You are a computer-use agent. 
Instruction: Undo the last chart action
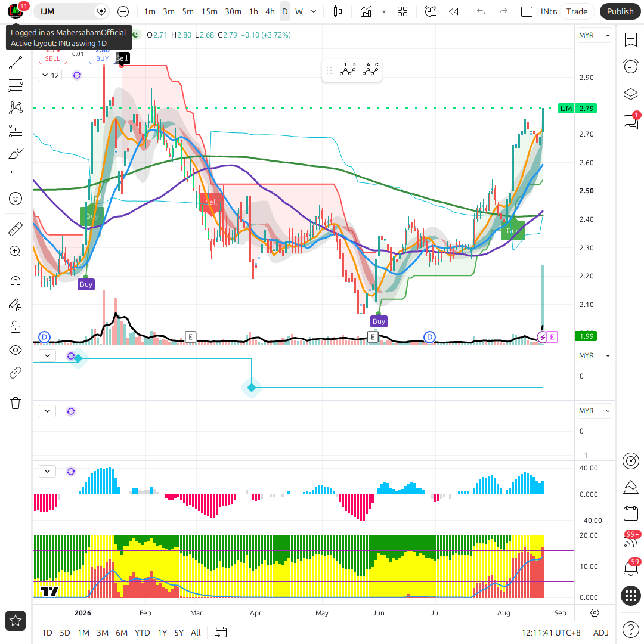pos(481,11)
